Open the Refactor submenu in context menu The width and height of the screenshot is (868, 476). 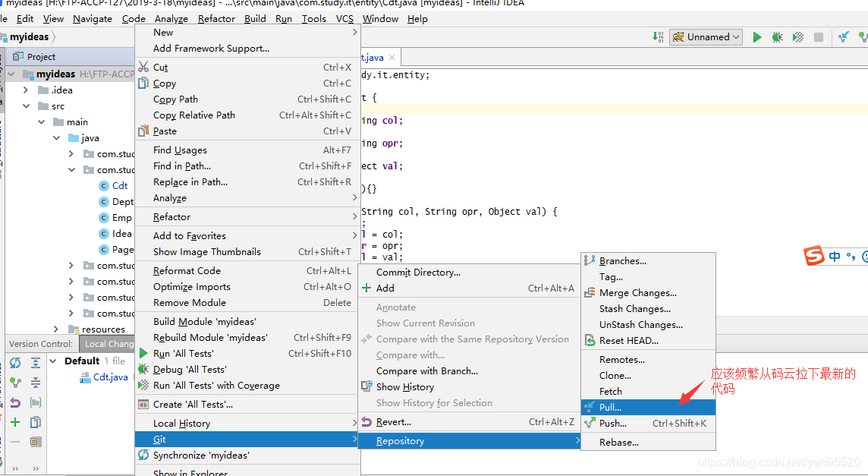(x=247, y=217)
